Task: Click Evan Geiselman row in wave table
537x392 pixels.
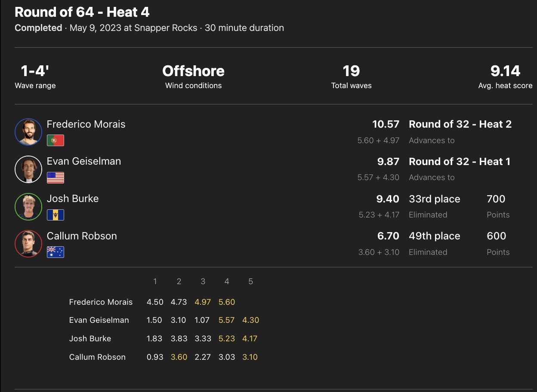Action: tap(99, 320)
